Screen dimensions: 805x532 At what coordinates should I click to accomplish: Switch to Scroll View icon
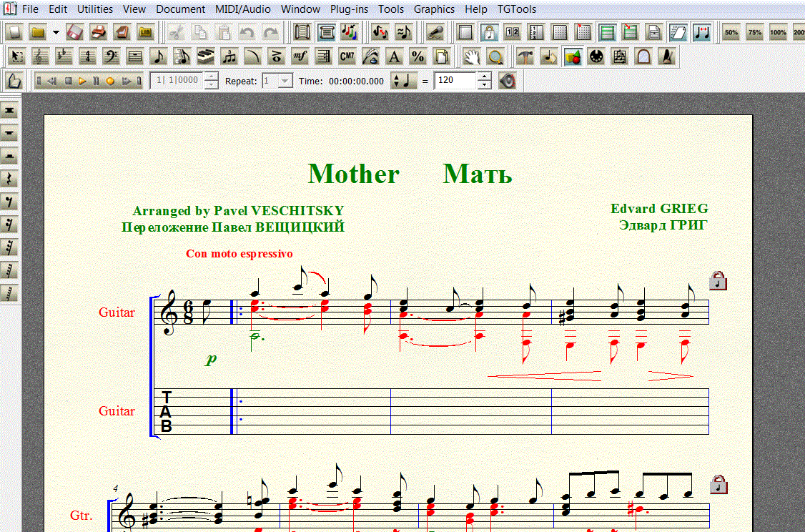coord(302,32)
